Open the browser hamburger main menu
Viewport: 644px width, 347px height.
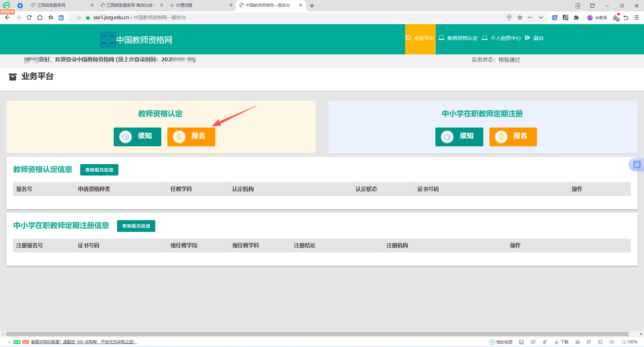point(637,17)
